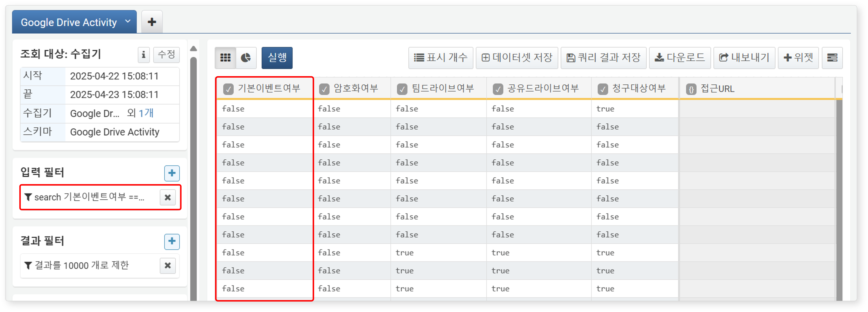Add a new 결과 필터 with plus
868x312 pixels.
(172, 242)
